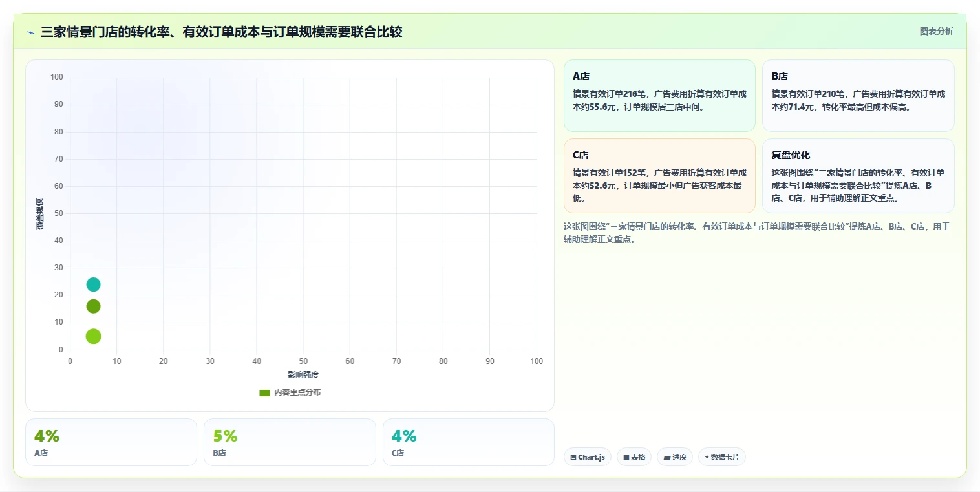
Task: Select the 表格 tag
Action: pos(634,457)
